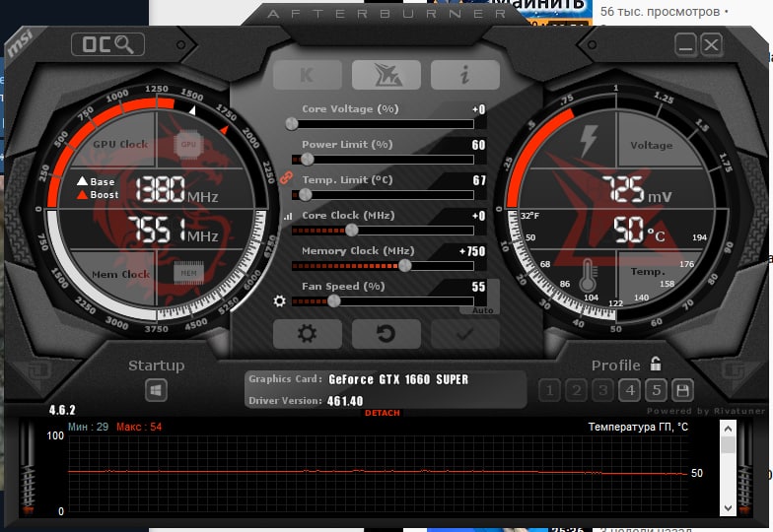773x532 pixels.
Task: Click the thermometer icon on right gauge
Action: (588, 276)
